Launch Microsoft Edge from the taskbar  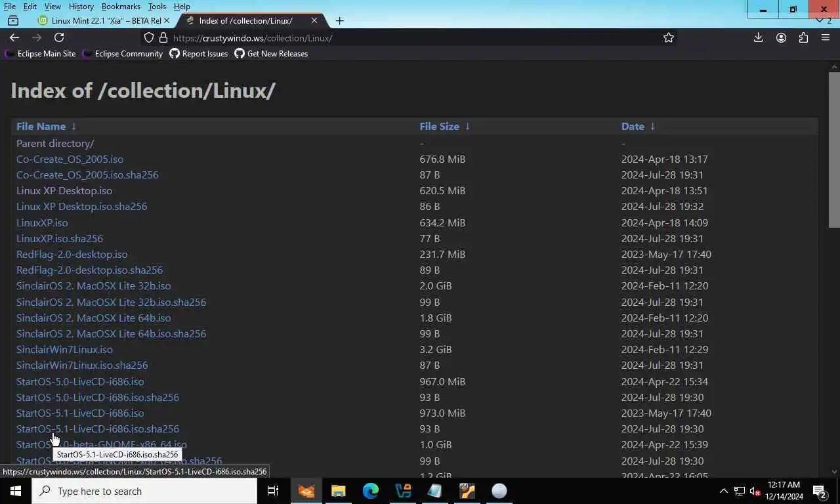pos(371,491)
